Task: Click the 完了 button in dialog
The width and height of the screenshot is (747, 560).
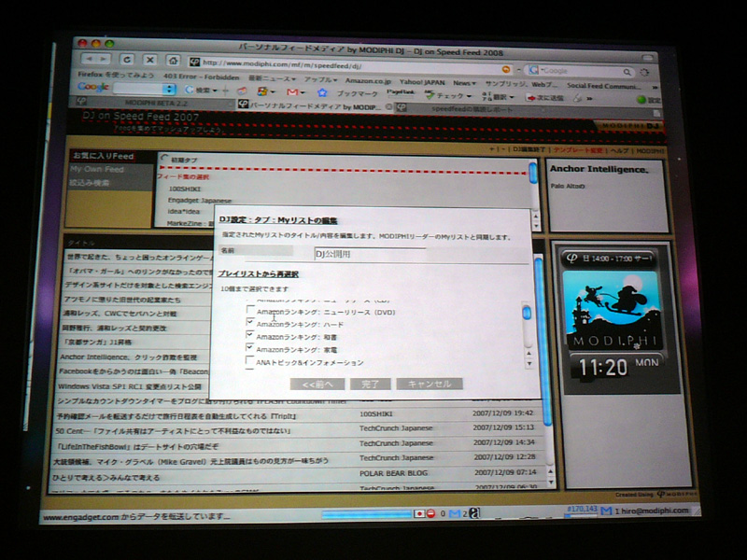Action: point(371,384)
